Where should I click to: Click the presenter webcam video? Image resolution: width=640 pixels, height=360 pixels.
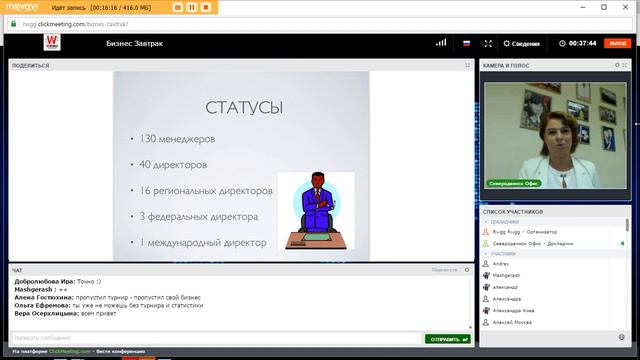(x=555, y=135)
